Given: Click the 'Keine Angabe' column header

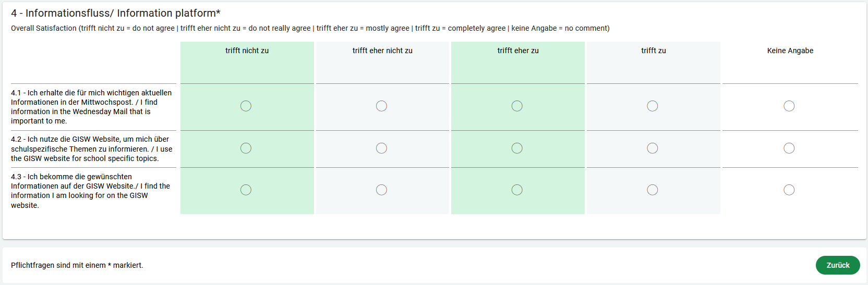Looking at the screenshot, I should tap(790, 51).
